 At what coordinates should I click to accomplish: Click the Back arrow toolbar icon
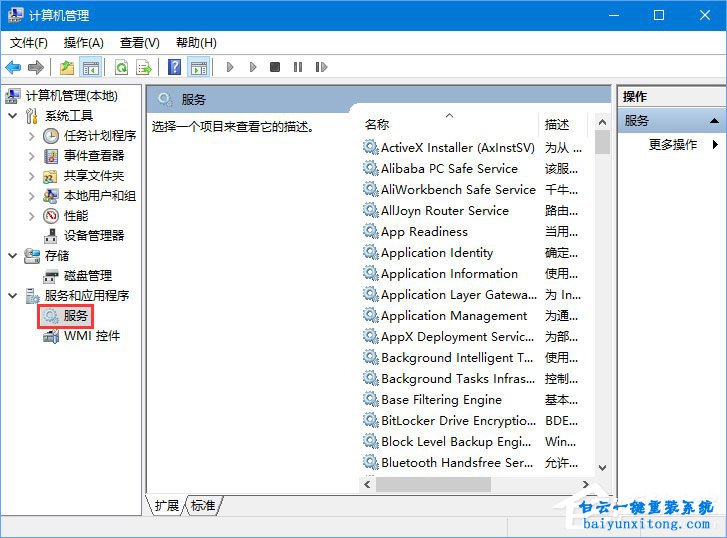pyautogui.click(x=13, y=68)
